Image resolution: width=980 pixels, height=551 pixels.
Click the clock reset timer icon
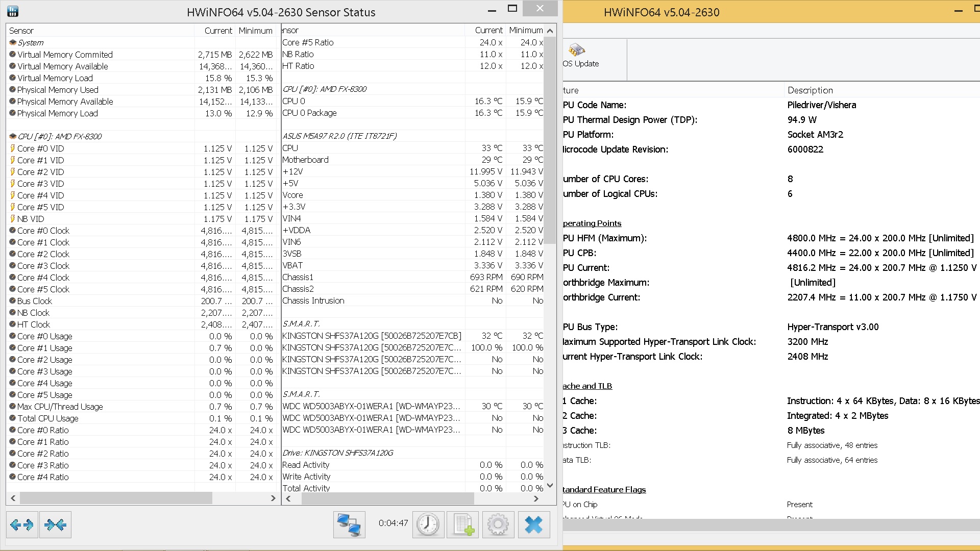[428, 524]
